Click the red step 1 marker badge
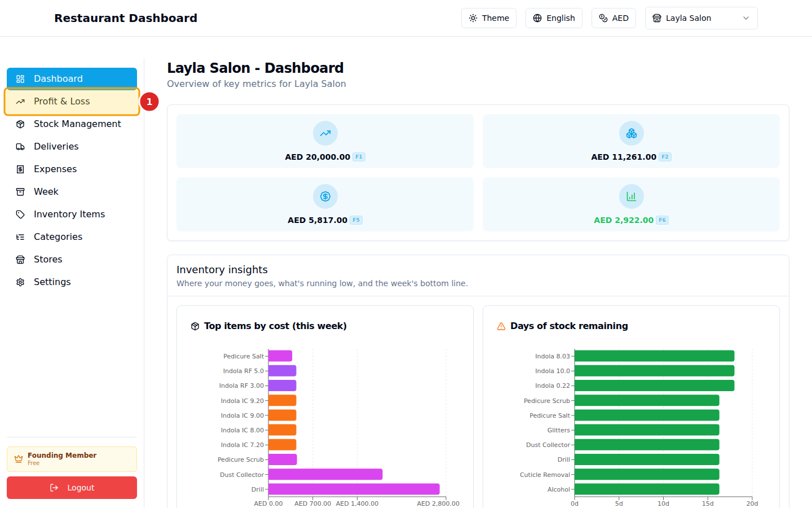 pyautogui.click(x=149, y=102)
